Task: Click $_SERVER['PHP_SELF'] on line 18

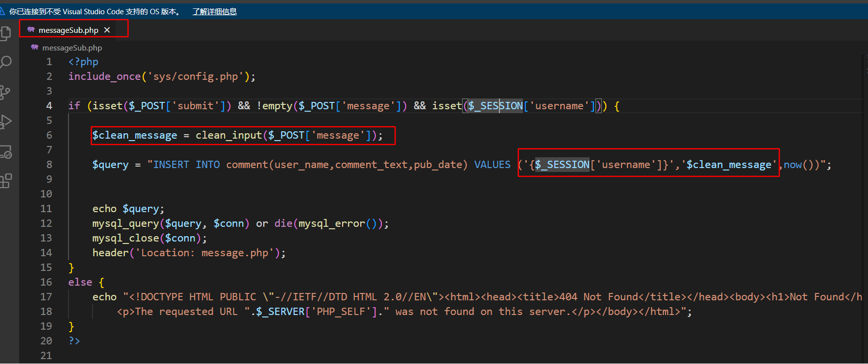Action: click(x=316, y=312)
